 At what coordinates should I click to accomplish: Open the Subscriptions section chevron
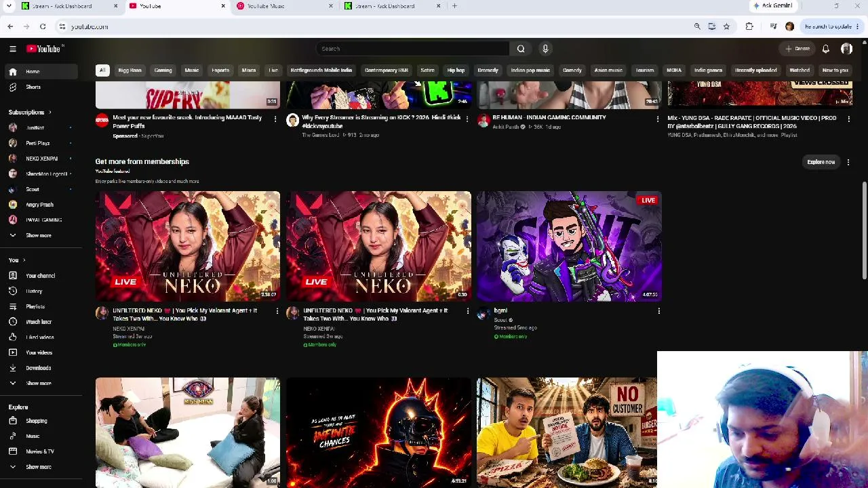point(50,113)
